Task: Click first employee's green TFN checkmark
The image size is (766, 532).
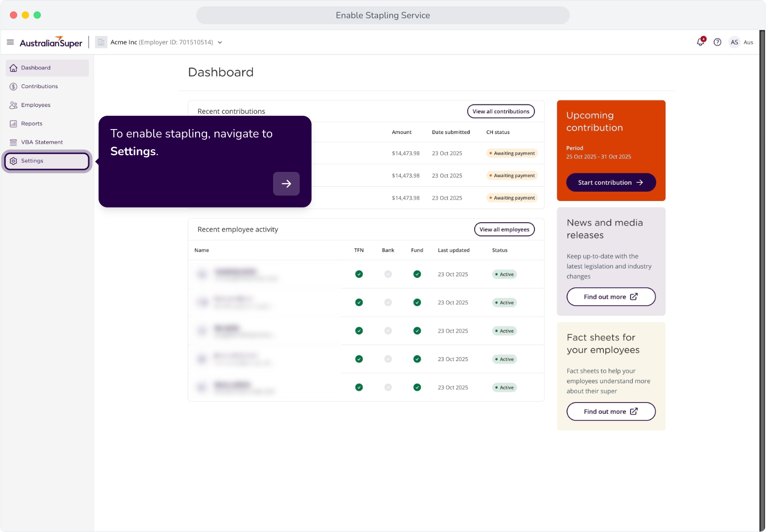Action: [359, 274]
